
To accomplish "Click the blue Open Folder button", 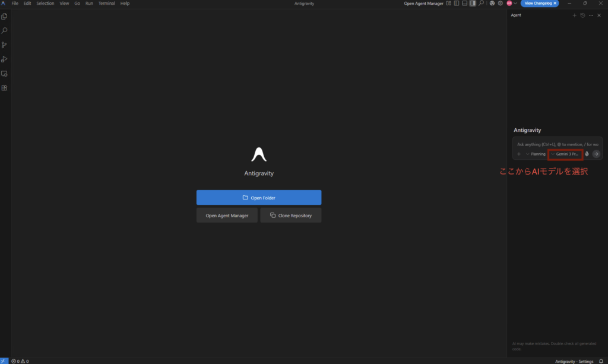I will 259,198.
